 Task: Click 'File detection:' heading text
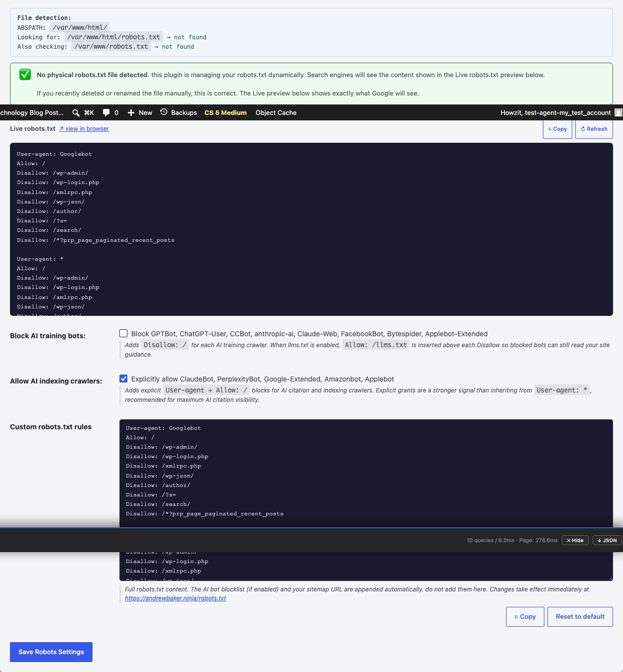point(44,18)
